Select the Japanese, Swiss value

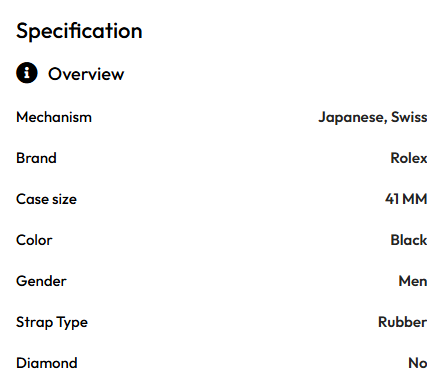pyautogui.click(x=373, y=118)
